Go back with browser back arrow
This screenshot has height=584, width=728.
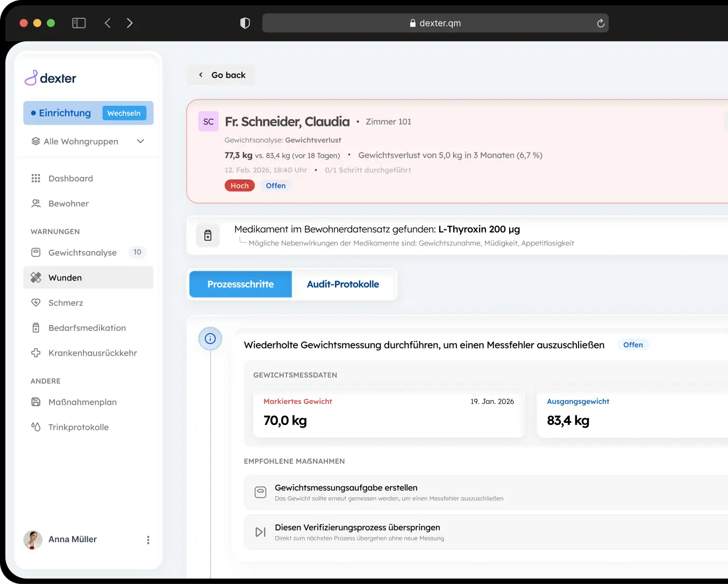point(108,23)
